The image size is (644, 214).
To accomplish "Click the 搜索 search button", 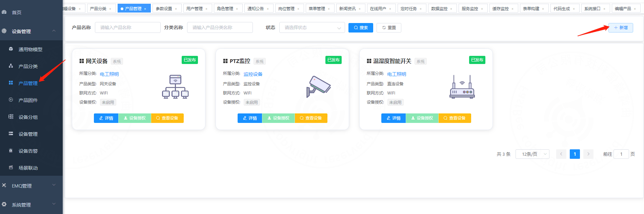I will tap(361, 28).
